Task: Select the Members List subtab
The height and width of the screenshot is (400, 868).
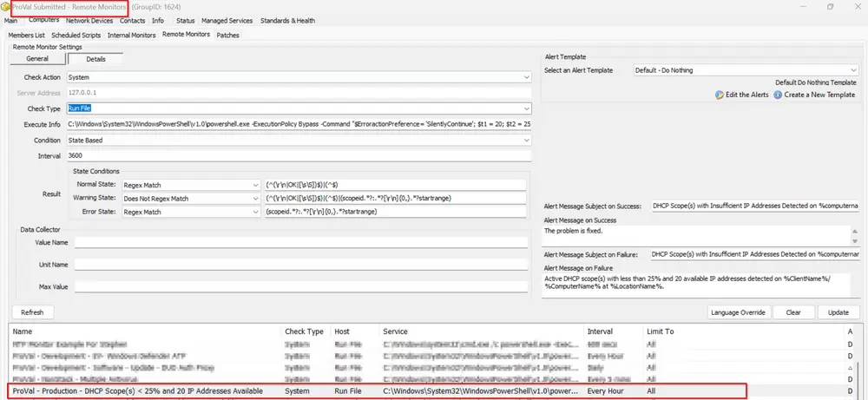Action: (27, 35)
